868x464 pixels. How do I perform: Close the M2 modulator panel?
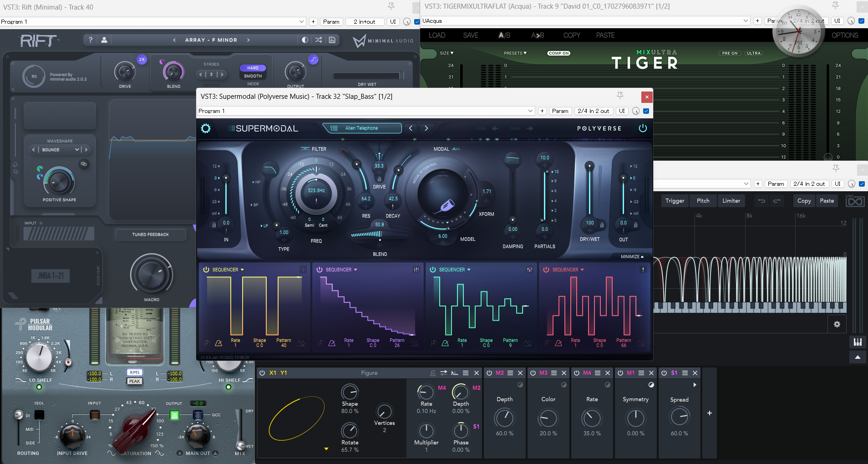(x=520, y=373)
